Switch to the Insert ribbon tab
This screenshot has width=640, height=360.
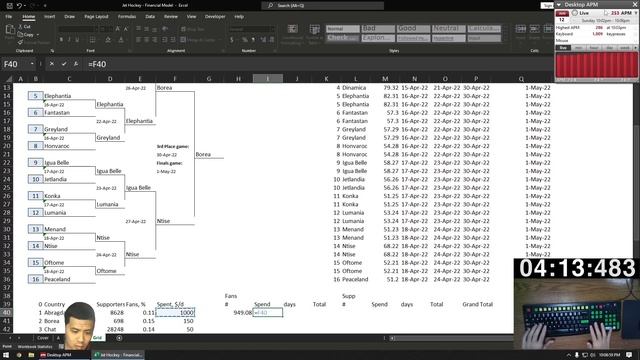click(49, 17)
